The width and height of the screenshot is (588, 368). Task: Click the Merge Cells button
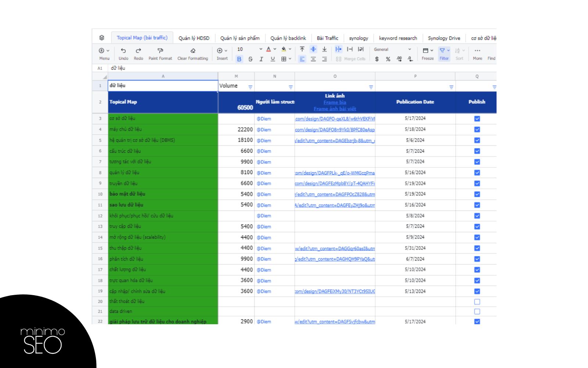point(351,59)
